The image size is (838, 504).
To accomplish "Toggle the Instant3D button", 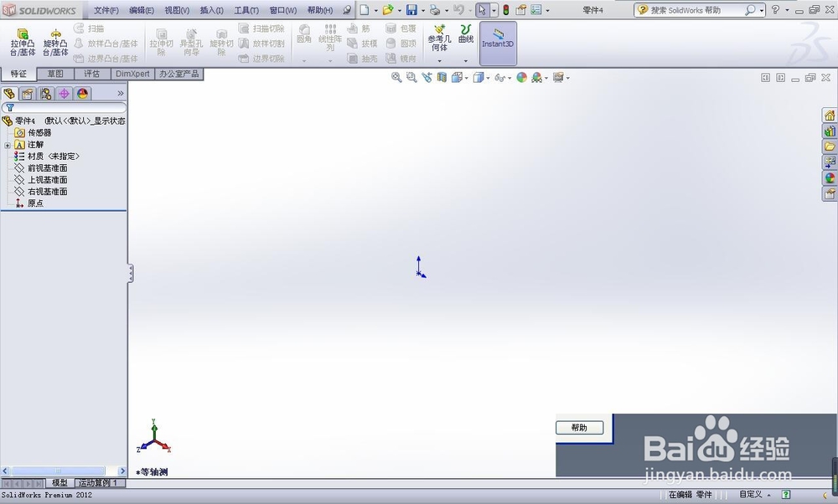I will tap(498, 44).
